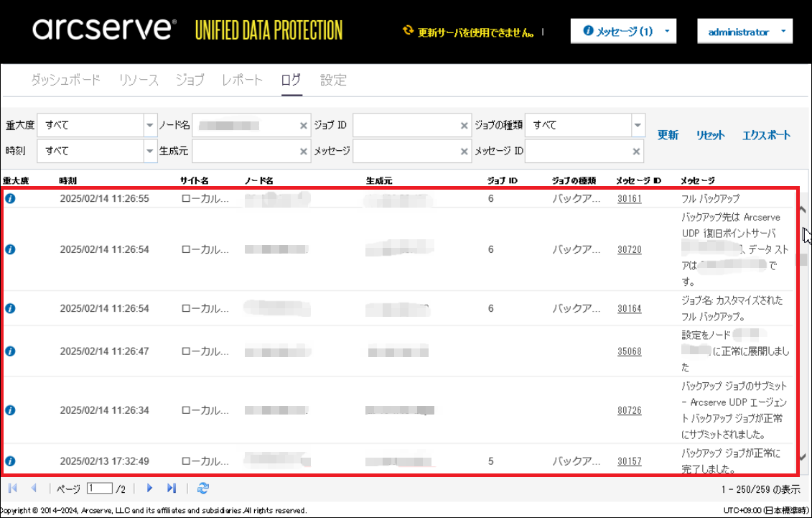The width and height of the screenshot is (812, 518).
Task: Clear the 生成元 filter field
Action: [x=304, y=152]
